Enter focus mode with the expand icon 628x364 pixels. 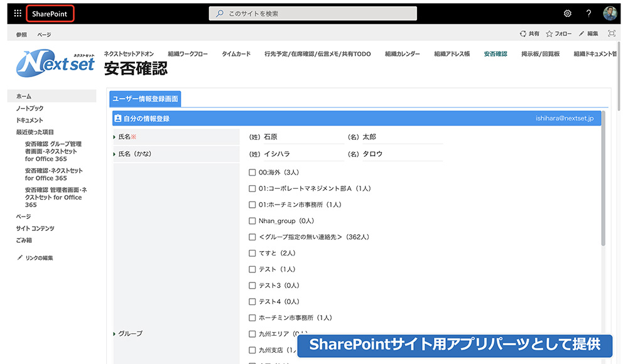coord(612,33)
